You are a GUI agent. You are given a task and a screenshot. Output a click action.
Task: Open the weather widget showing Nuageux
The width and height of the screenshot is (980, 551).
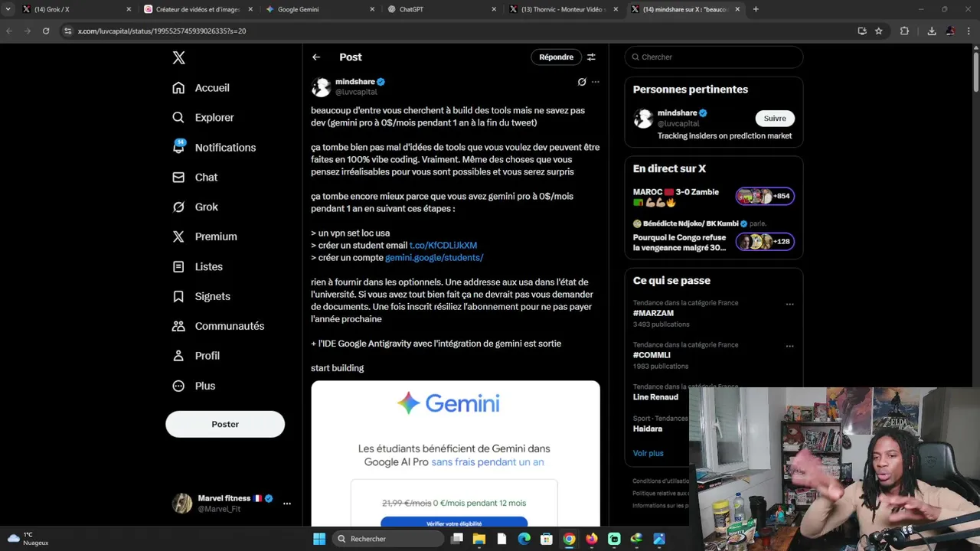(28, 539)
